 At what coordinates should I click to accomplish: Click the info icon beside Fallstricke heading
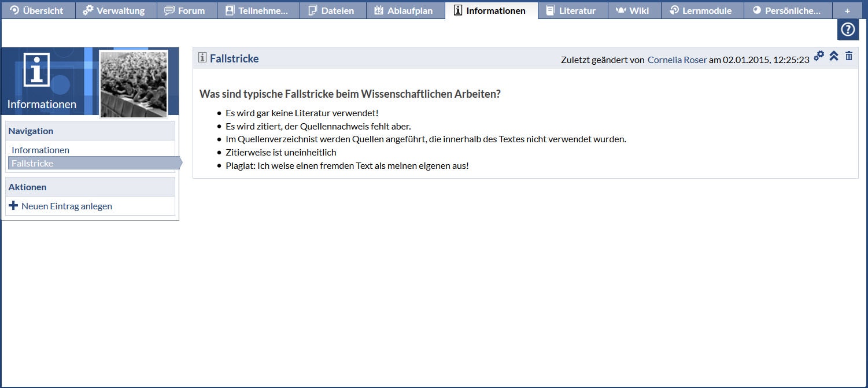point(202,57)
